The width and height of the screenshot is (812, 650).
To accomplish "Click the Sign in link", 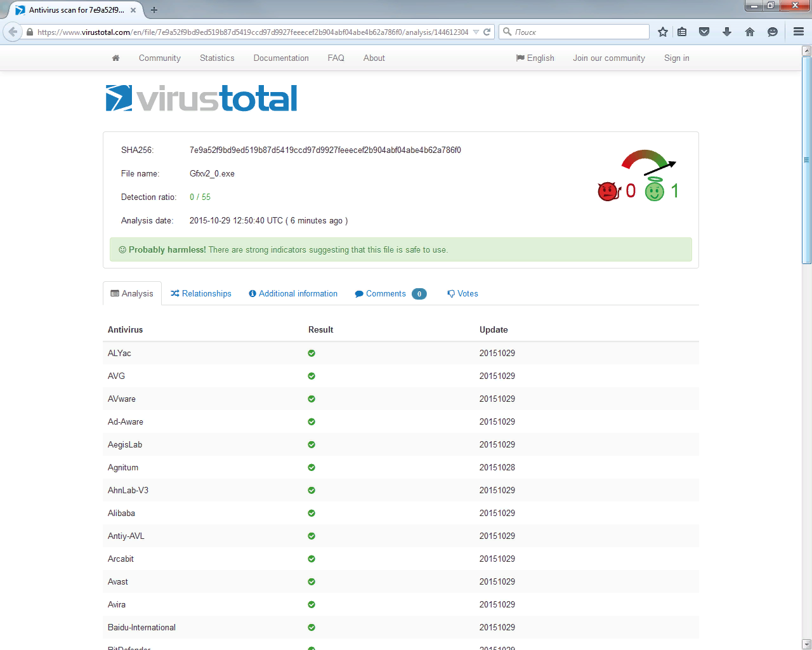I will pos(677,58).
